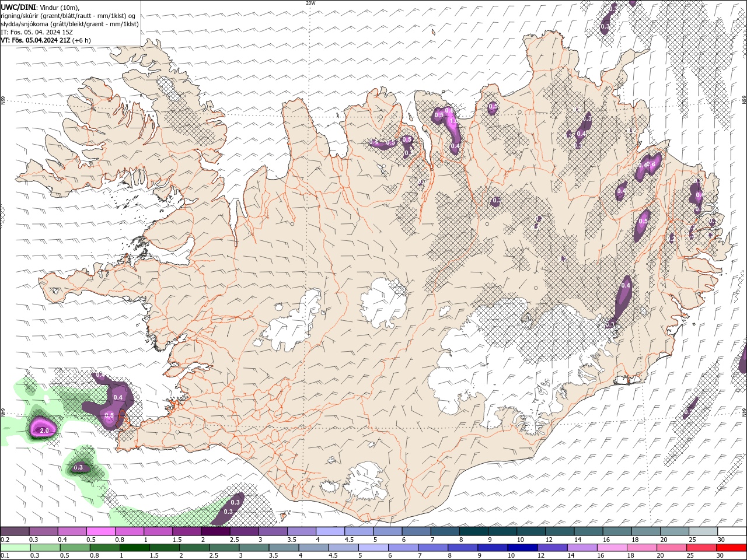
Task: Click the 'slydda/snjókoma' legend description line
Action: pos(69,24)
